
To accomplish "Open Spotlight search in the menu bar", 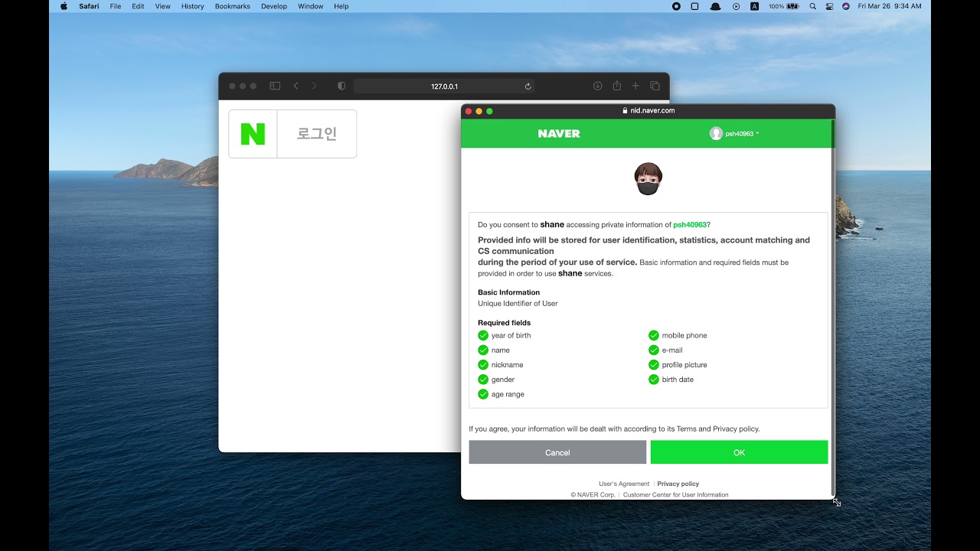I will click(812, 6).
